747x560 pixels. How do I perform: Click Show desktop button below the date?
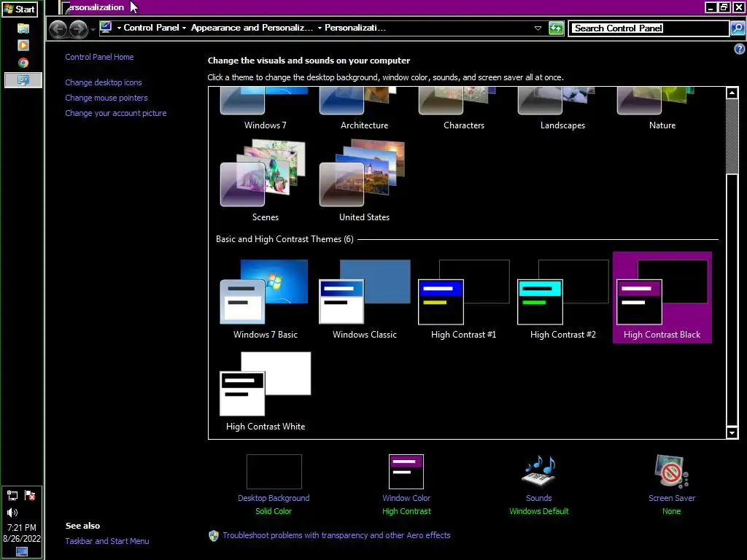click(22, 552)
